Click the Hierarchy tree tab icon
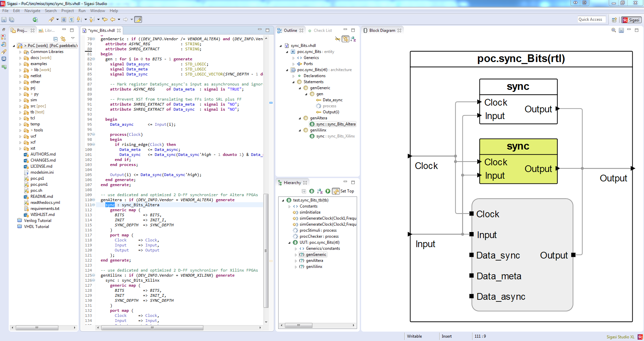Viewport: 644px width, 341px height. (x=280, y=183)
